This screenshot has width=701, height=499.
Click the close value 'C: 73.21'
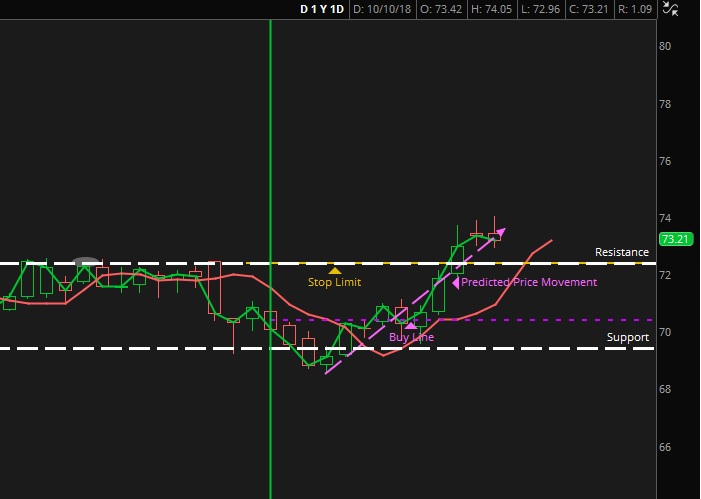point(588,9)
